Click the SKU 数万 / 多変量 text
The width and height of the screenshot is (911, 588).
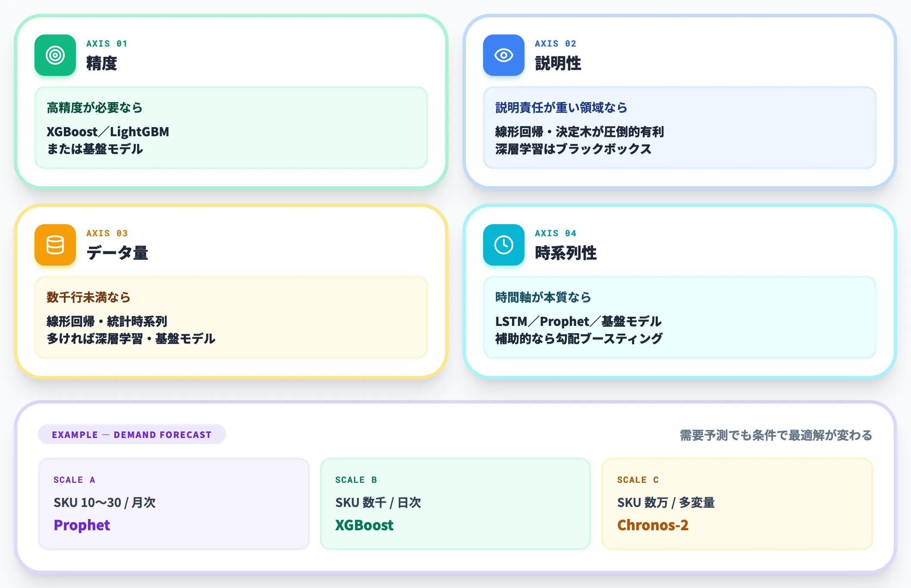point(666,503)
